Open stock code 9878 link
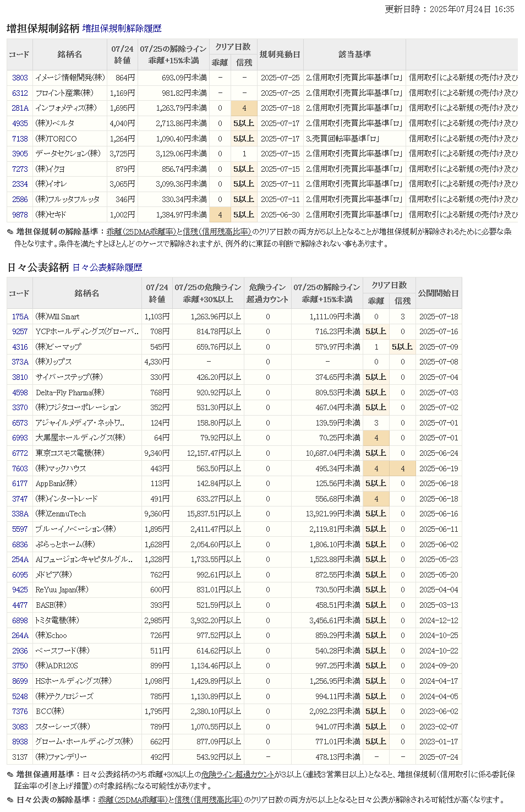This screenshot has width=525, height=812. pyautogui.click(x=20, y=215)
